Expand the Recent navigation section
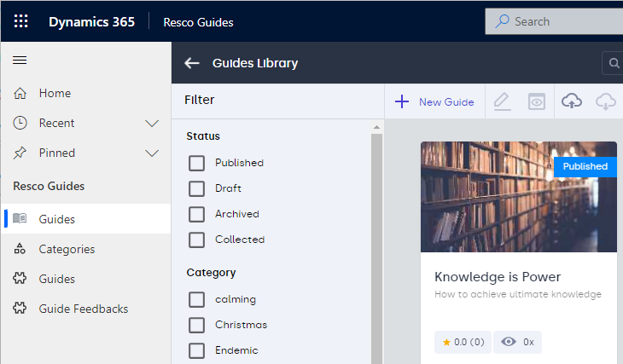This screenshot has height=364, width=623. pos(152,123)
